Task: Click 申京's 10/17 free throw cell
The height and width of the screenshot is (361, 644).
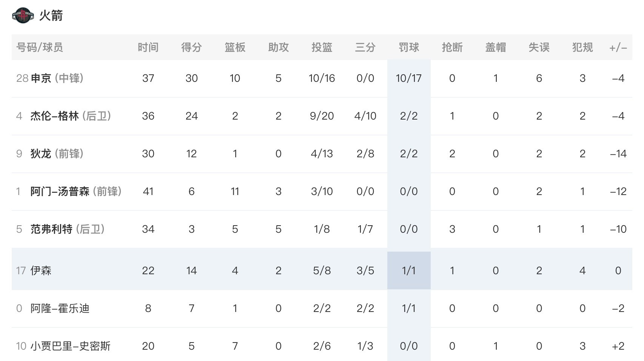Action: [409, 78]
